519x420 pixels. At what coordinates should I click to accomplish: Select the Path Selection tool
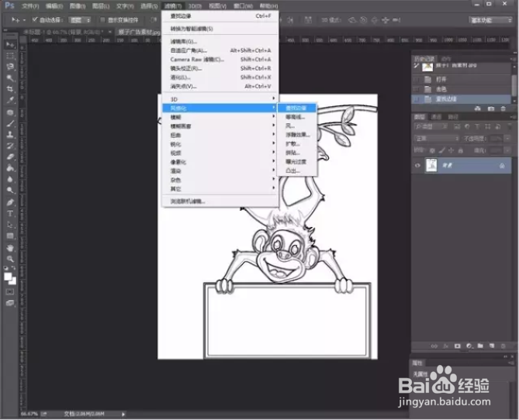pyautogui.click(x=10, y=225)
